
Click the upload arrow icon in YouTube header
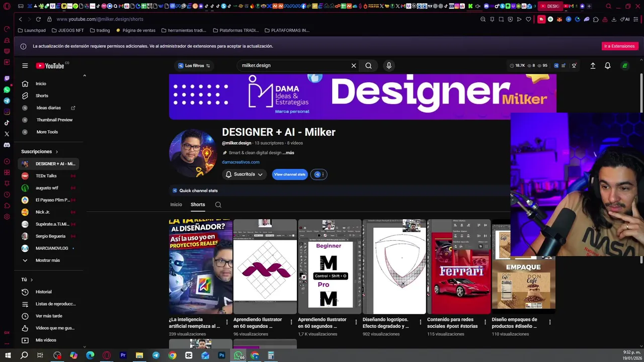tap(593, 65)
